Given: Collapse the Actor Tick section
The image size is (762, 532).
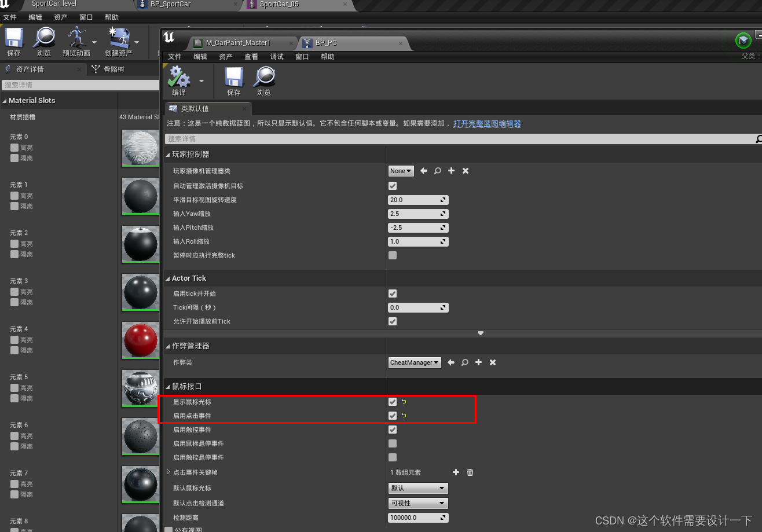Looking at the screenshot, I should coord(168,278).
